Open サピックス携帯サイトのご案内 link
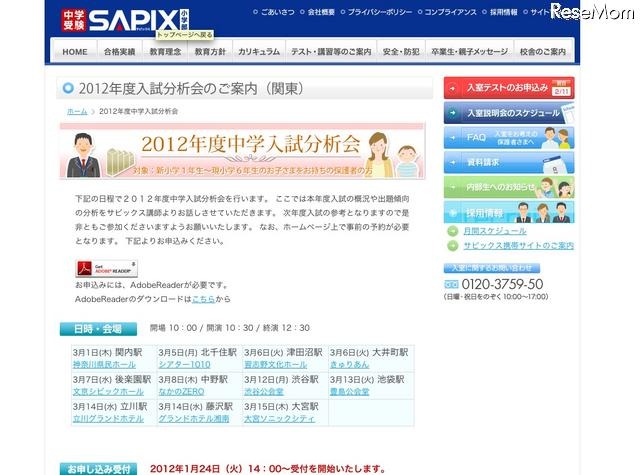Viewport: 640px width, 475px height. [x=516, y=245]
